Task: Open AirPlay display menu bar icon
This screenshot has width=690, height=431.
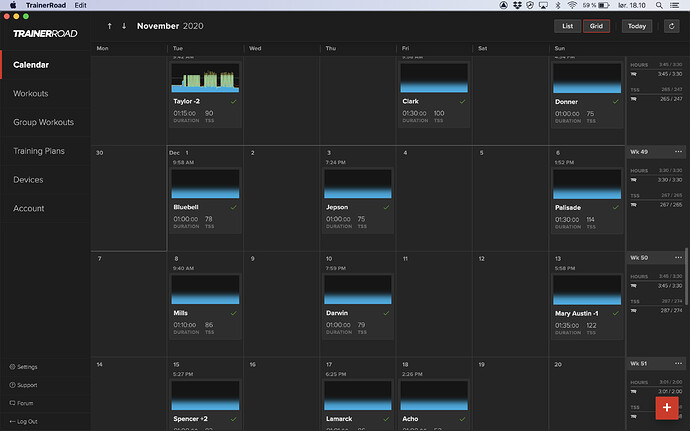Action: click(x=543, y=5)
